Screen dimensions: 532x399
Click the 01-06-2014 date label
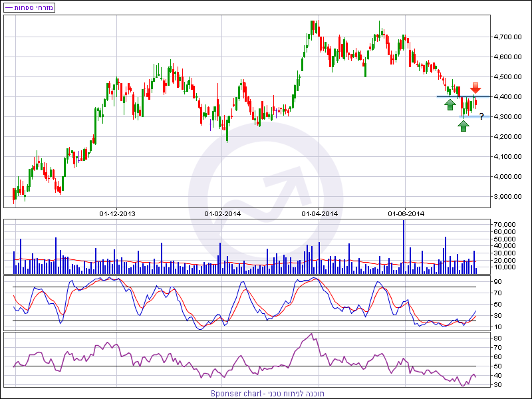click(x=406, y=213)
